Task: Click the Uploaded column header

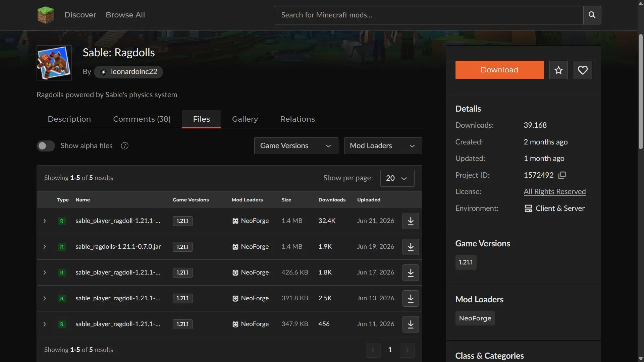Action: click(x=369, y=200)
